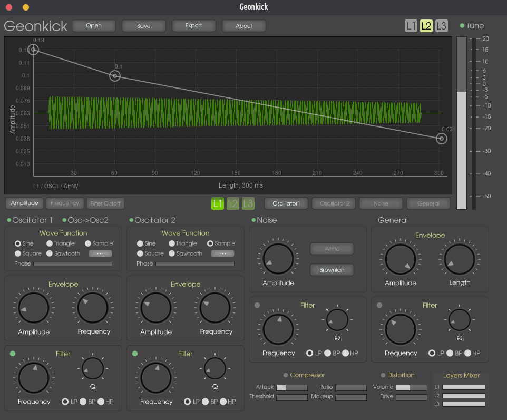Viewport: 507px width, 420px height.
Task: Click the envelope point labeled 0.1
Action: 115,76
